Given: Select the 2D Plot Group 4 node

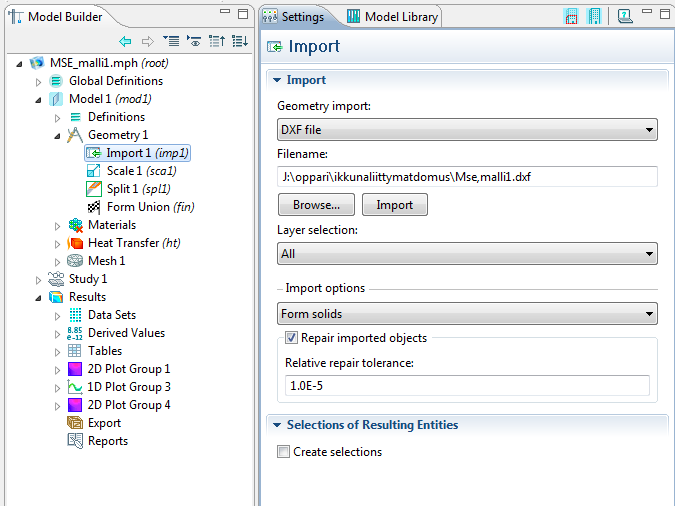Looking at the screenshot, I should (119, 405).
